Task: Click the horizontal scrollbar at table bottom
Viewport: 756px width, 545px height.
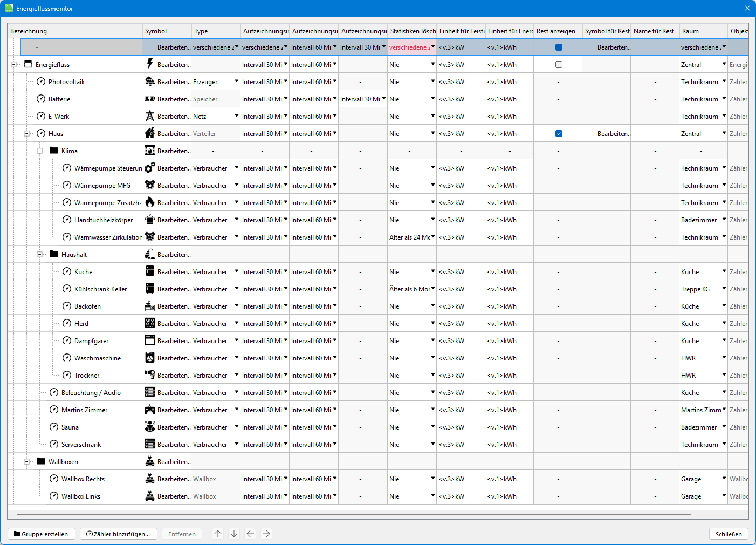Action: 353,515
